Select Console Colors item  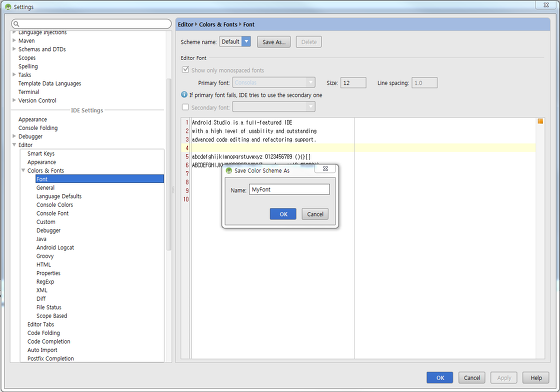[x=55, y=205]
